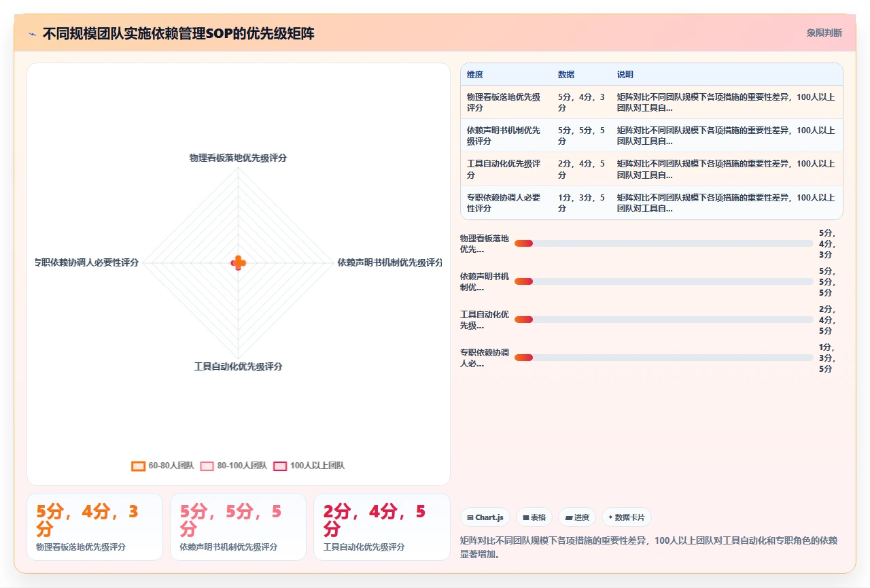Click the 1分，3分，5分 table data cell
The height and width of the screenshot is (588, 870).
click(582, 203)
